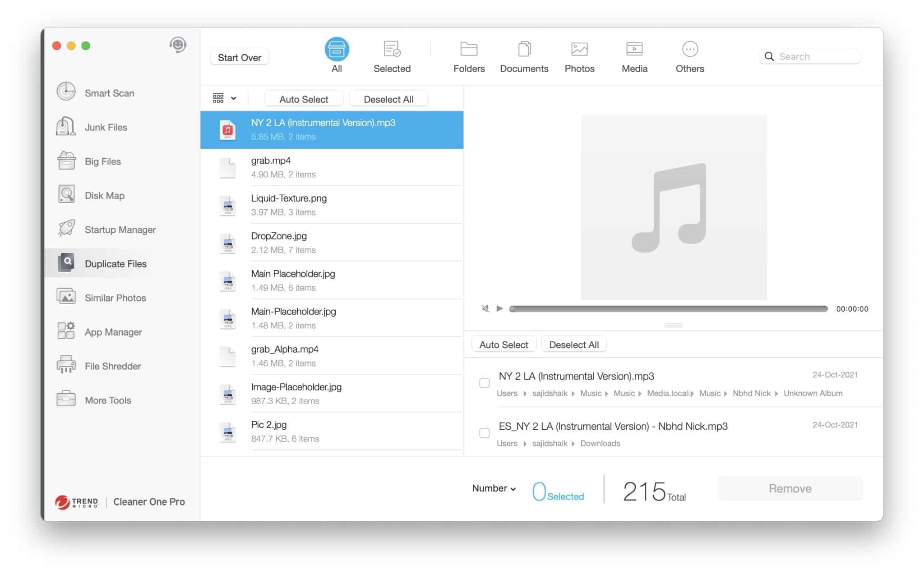Click Deselect All above file list
The image size is (924, 575).
click(x=388, y=99)
